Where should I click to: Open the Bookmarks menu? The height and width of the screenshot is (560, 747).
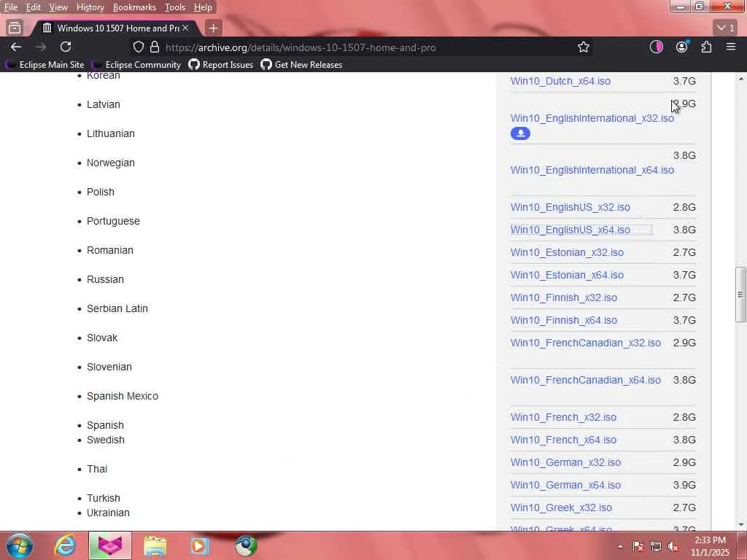134,7
